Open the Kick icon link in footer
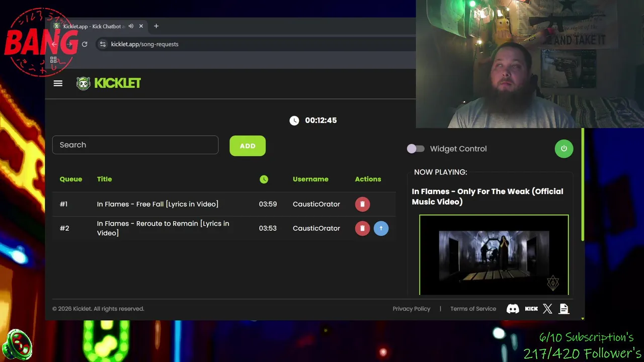Image resolution: width=644 pixels, height=362 pixels. click(531, 309)
